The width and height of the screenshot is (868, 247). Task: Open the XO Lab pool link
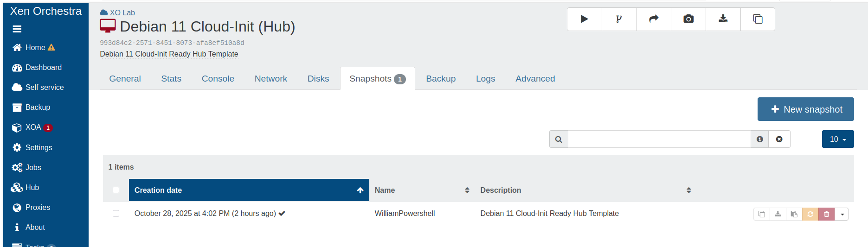(x=122, y=13)
